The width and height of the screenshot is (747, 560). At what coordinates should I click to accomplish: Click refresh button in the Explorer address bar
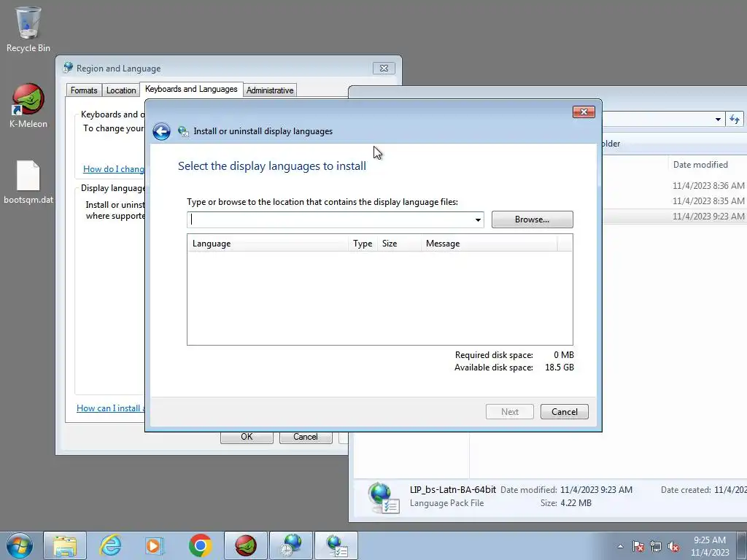735,119
